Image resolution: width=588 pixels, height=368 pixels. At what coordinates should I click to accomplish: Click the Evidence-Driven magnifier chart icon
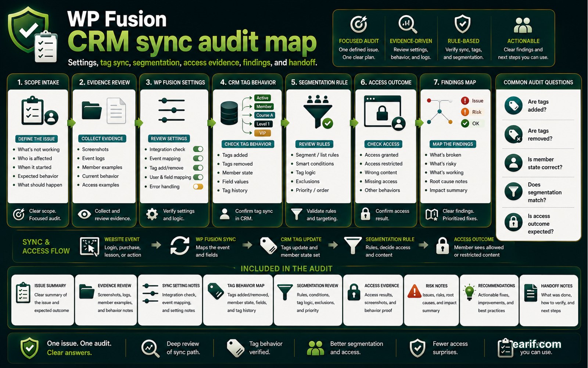pyautogui.click(x=408, y=24)
